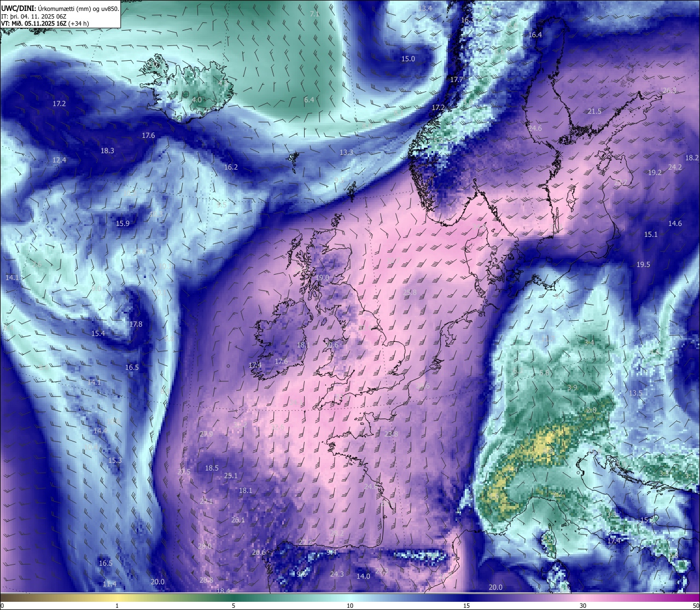Screen dimensions: 700x610
Task: Select the 14.4 value in the southwest Atlantic
Action: pyautogui.click(x=100, y=431)
